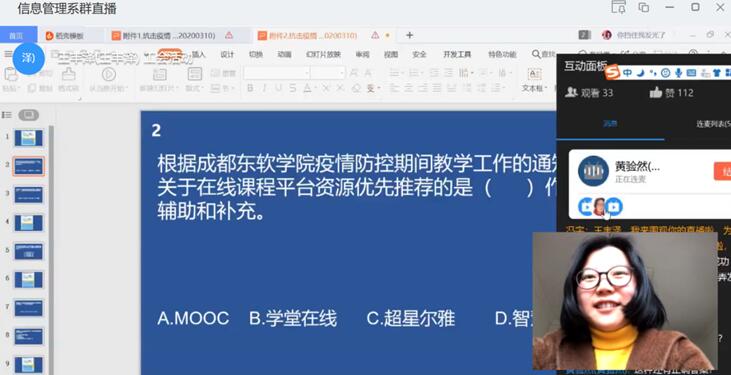The width and height of the screenshot is (731, 375).
Task: Select slide 5 thumbnail
Action: pyautogui.click(x=28, y=251)
